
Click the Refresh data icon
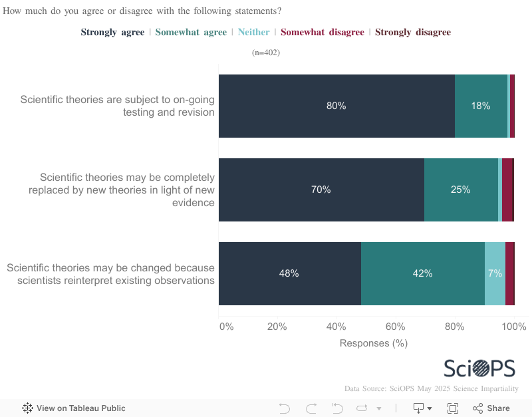coord(362,408)
